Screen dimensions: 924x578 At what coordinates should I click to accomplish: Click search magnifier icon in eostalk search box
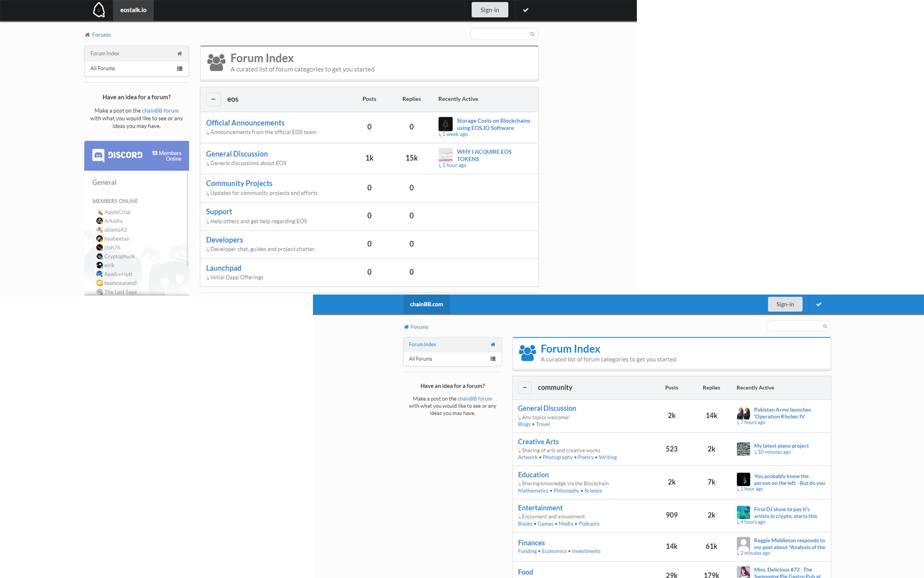tap(532, 34)
